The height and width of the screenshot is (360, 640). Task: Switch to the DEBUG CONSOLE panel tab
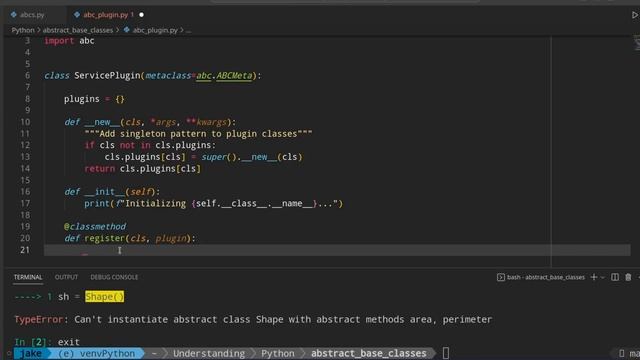[x=114, y=277]
